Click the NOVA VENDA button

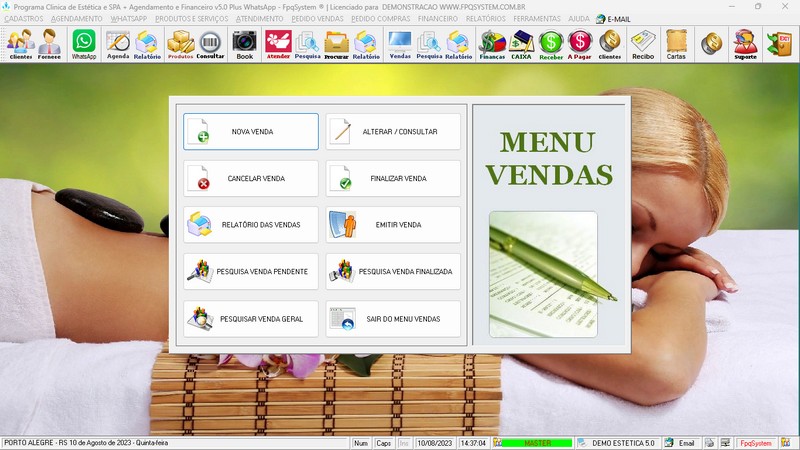click(251, 132)
